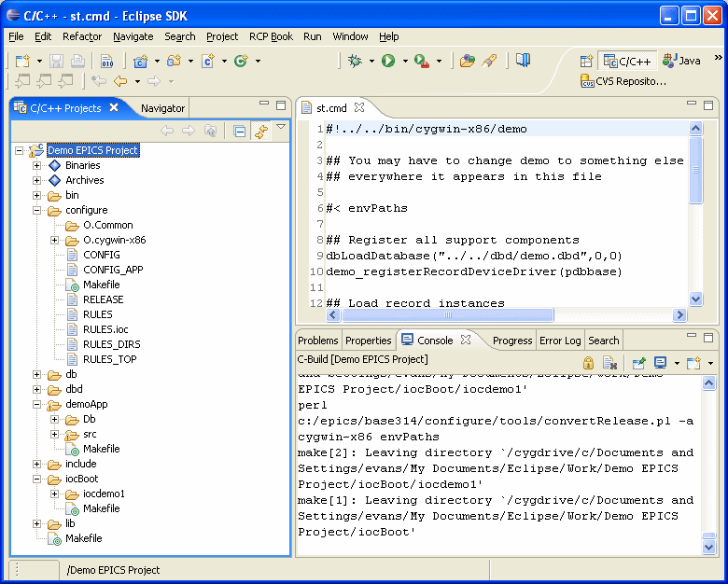Click the editor vertical scrollbar thumb
The width and height of the screenshot is (728, 584).
click(695, 170)
